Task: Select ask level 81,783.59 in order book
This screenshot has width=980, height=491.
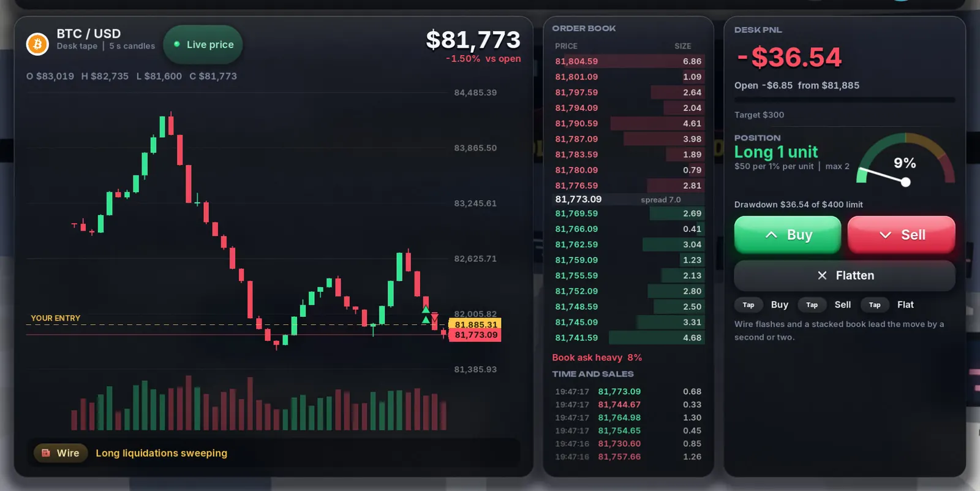Action: [628, 154]
